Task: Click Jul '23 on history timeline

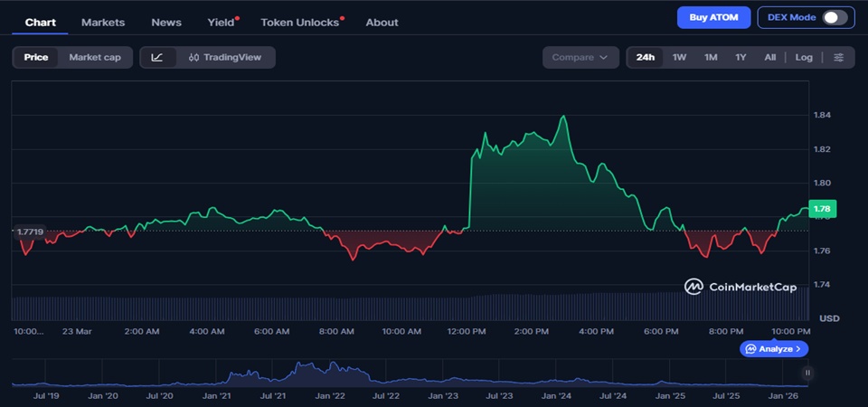Action: point(499,396)
